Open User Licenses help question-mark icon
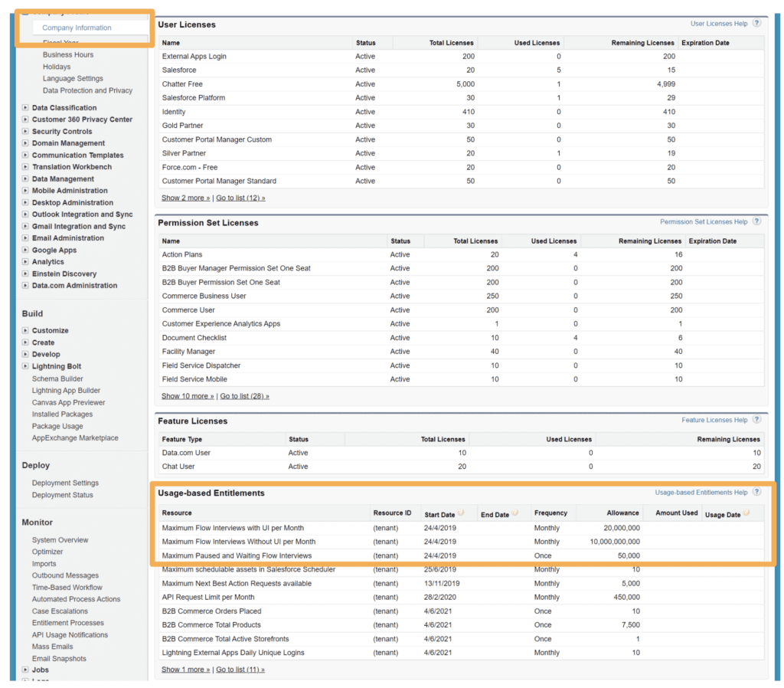 (757, 23)
